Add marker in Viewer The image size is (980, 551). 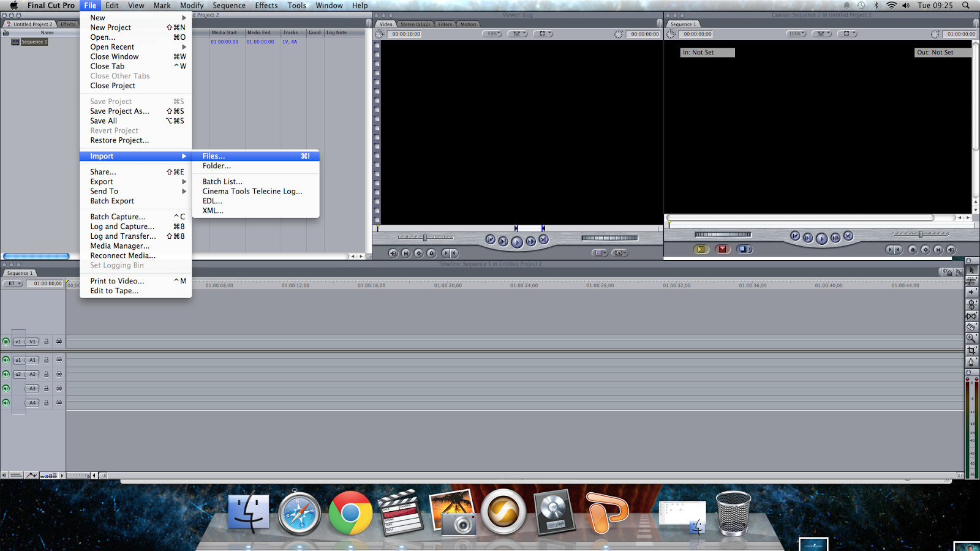431,253
